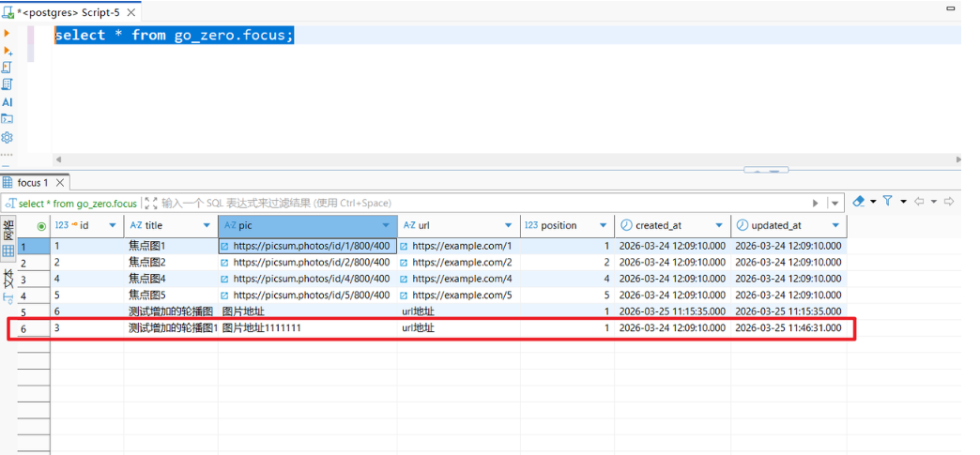980x455 pixels.
Task: Open the link icon for https://example.com/2
Action: [x=404, y=263]
